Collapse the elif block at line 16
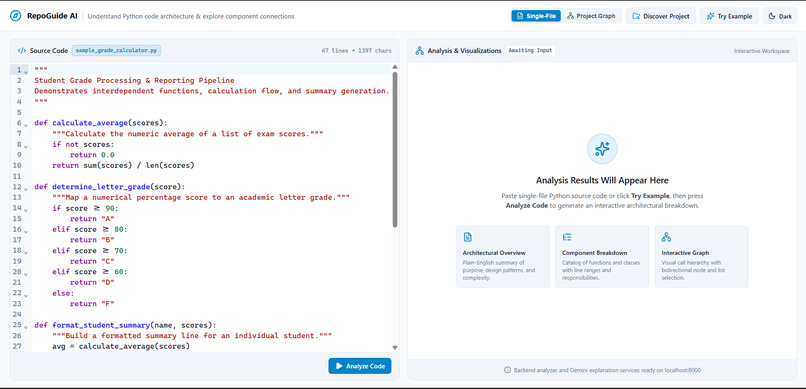The height and width of the screenshot is (389, 806). point(26,231)
